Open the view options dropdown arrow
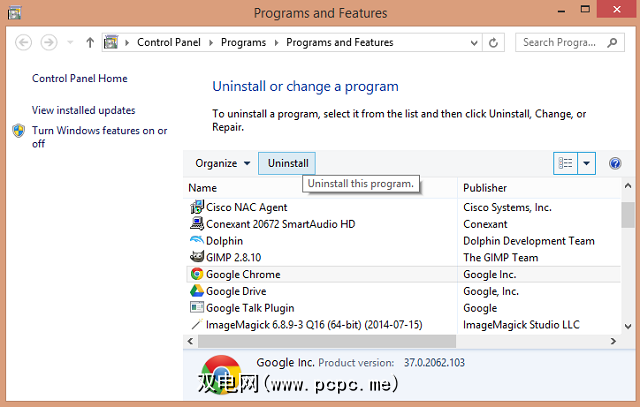This screenshot has width=640, height=407. click(587, 163)
